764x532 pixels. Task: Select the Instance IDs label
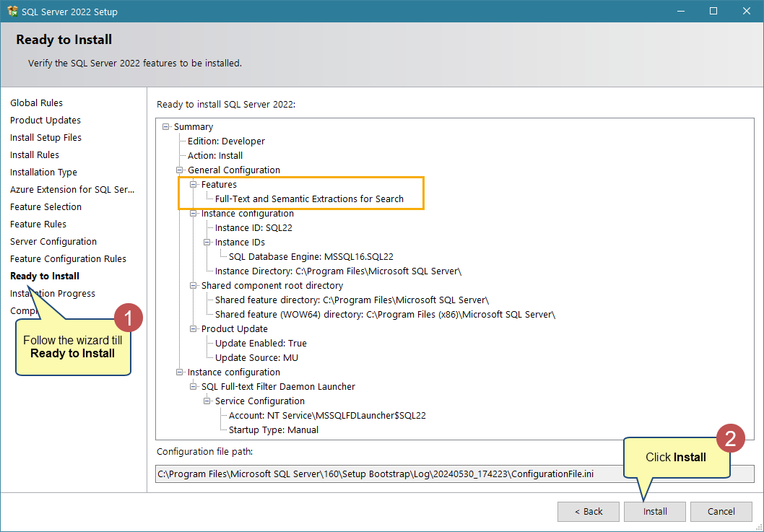pyautogui.click(x=240, y=242)
